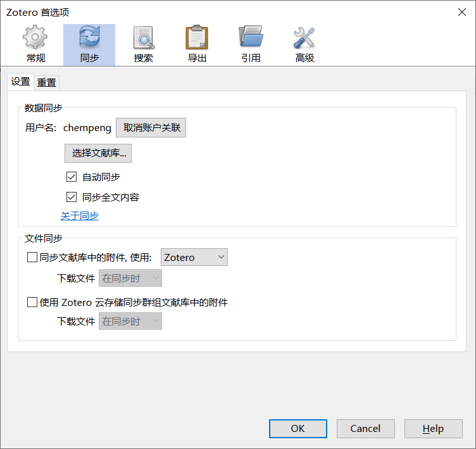The image size is (476, 449).
Task: Open the 搜索 (Search) preferences pane
Action: 143,45
